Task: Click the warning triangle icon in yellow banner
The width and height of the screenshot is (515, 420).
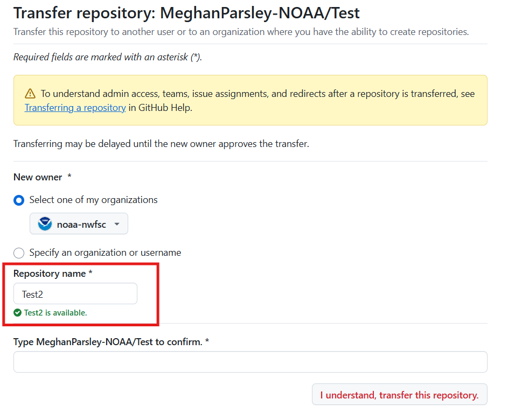Action: coord(30,94)
